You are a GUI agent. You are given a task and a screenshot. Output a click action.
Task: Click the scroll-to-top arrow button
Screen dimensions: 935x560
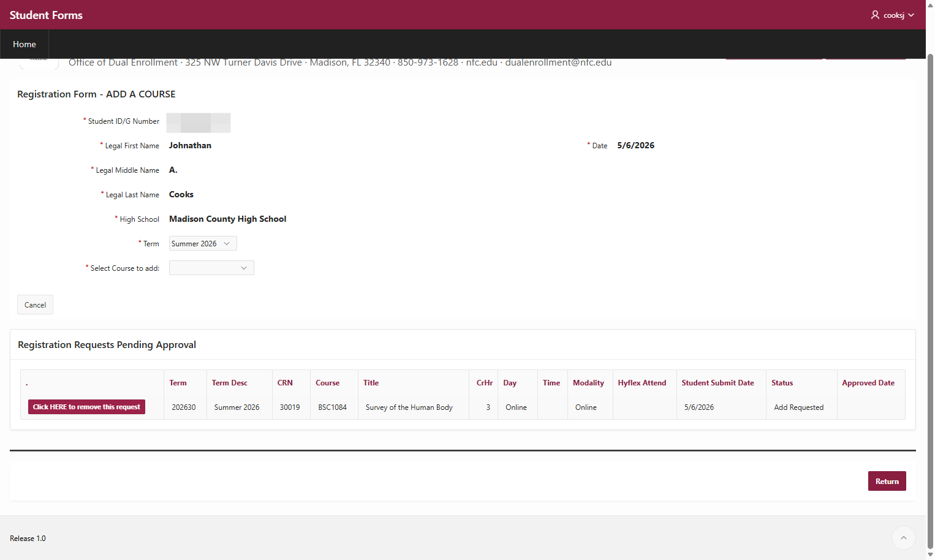pyautogui.click(x=903, y=538)
